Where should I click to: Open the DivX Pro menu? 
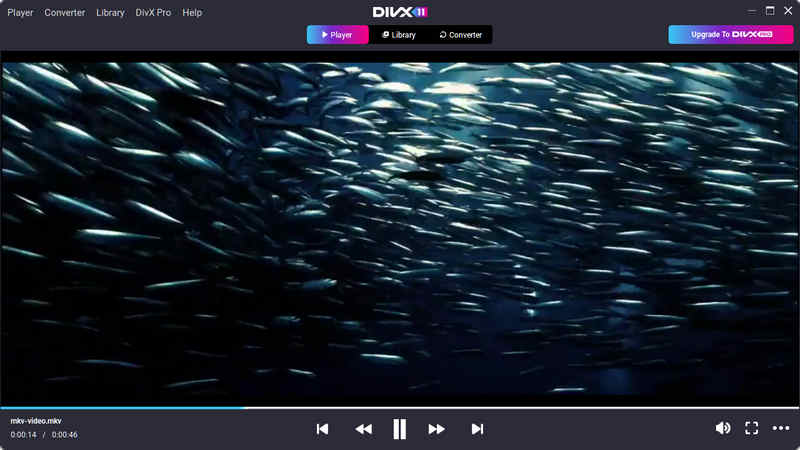(153, 12)
